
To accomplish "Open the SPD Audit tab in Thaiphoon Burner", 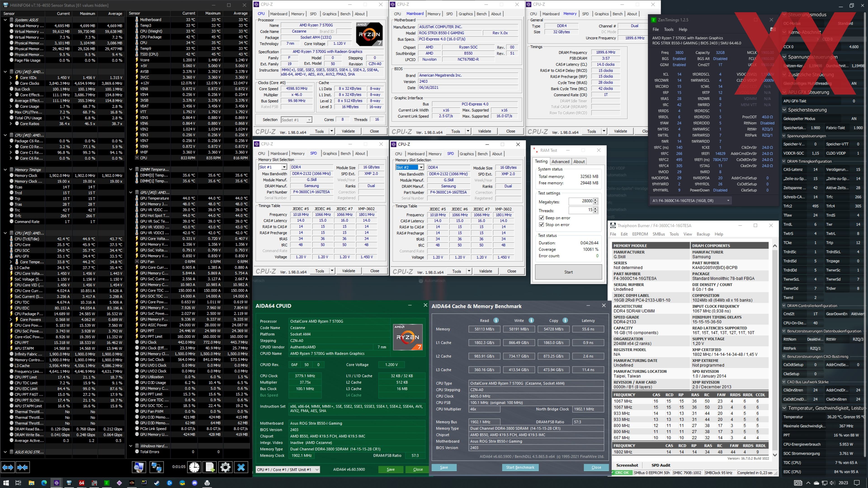I will click(x=661, y=465).
